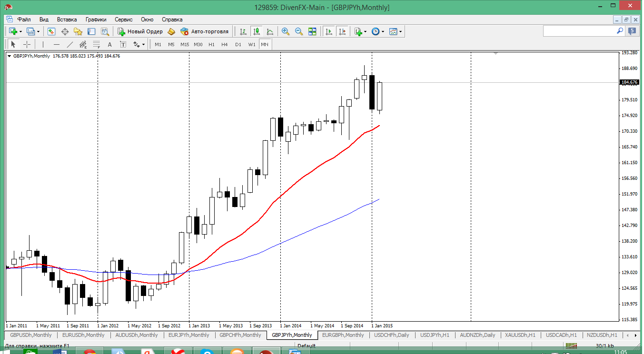Select the trendline drawing tool
This screenshot has height=354, width=644.
coord(69,44)
